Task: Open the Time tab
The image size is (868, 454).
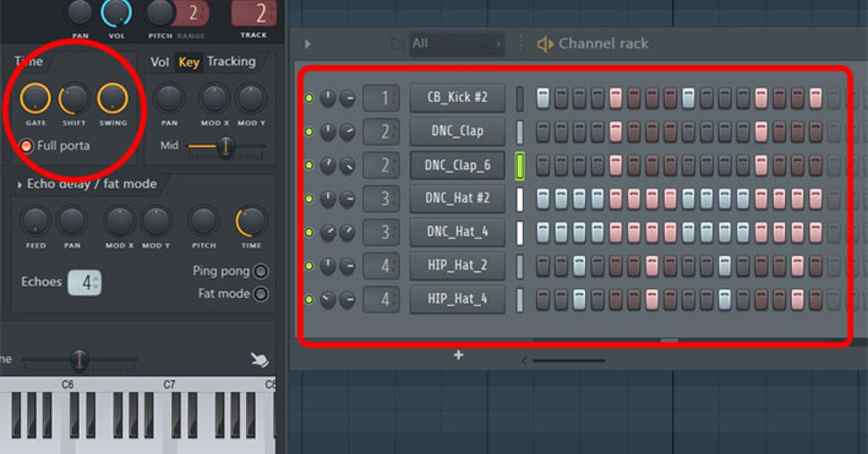Action: (29, 61)
